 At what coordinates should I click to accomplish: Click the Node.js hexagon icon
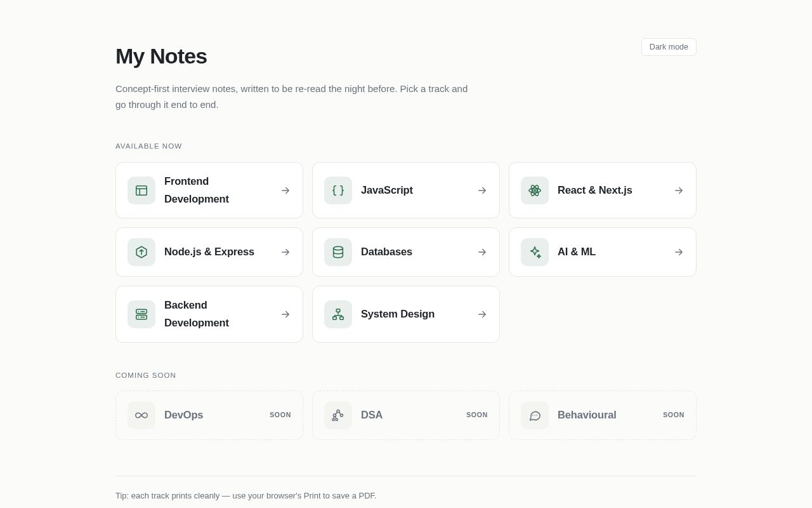[x=141, y=252]
